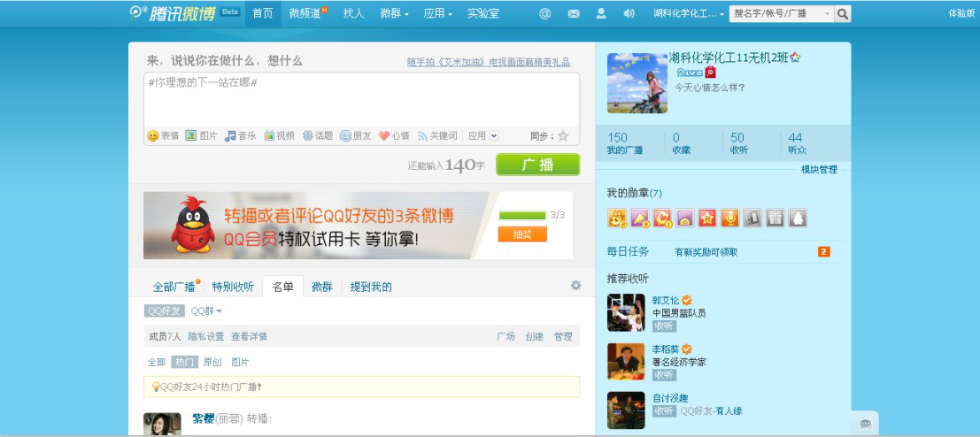The width and height of the screenshot is (980, 437).
Task: Select the 原创 filter
Action: tap(212, 362)
